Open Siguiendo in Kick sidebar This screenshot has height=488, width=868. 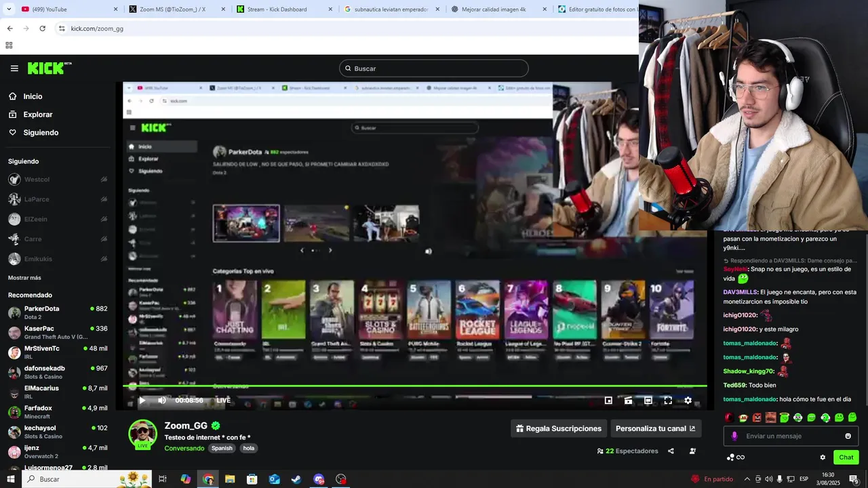click(x=41, y=133)
